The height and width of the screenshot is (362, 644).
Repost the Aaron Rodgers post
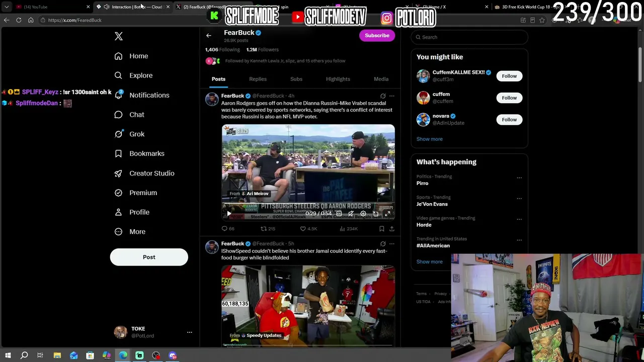click(x=268, y=229)
